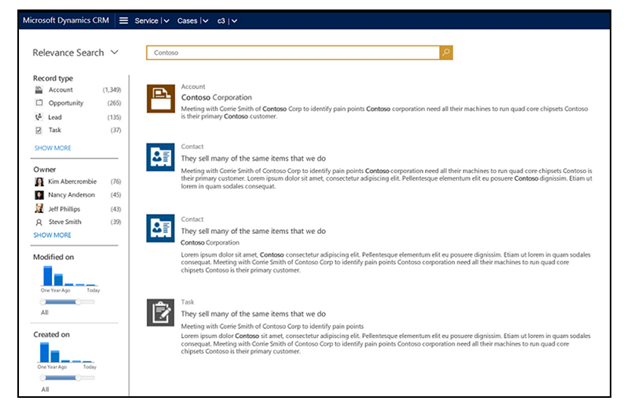Open the Service area in the navbar
Viewport: 624px width, 416px height.
146,21
